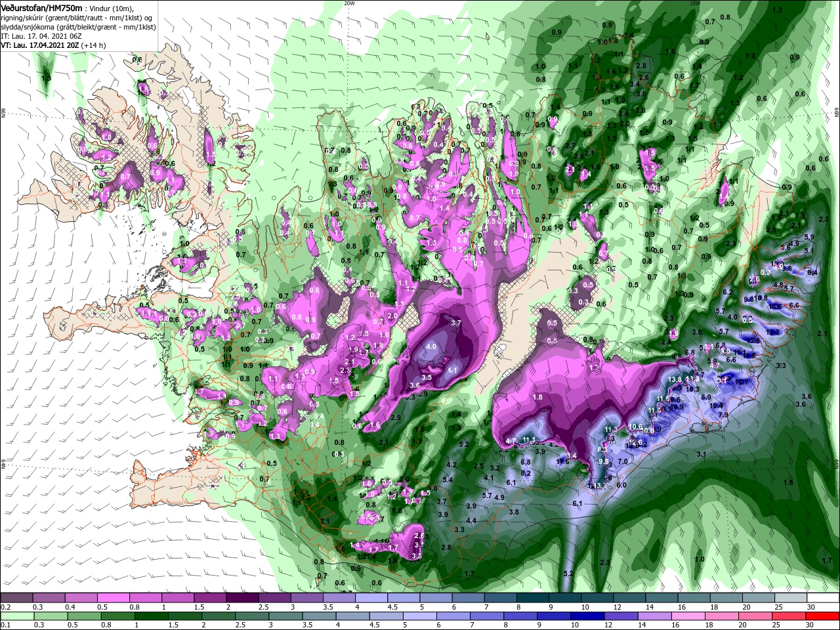Click the 12.2 precipitation value on the map
Viewport: 840px width, 630px height.
pos(772,332)
